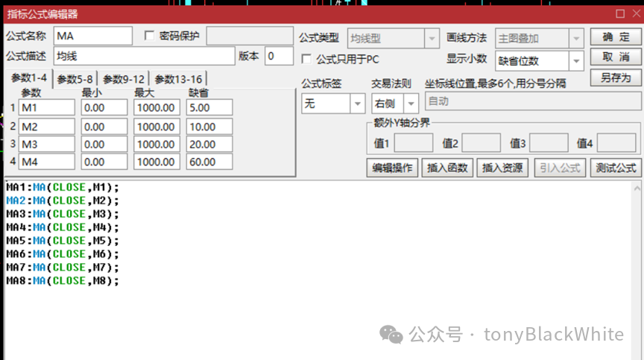Open the 编辑操作 menu button
644x360 pixels.
click(392, 168)
